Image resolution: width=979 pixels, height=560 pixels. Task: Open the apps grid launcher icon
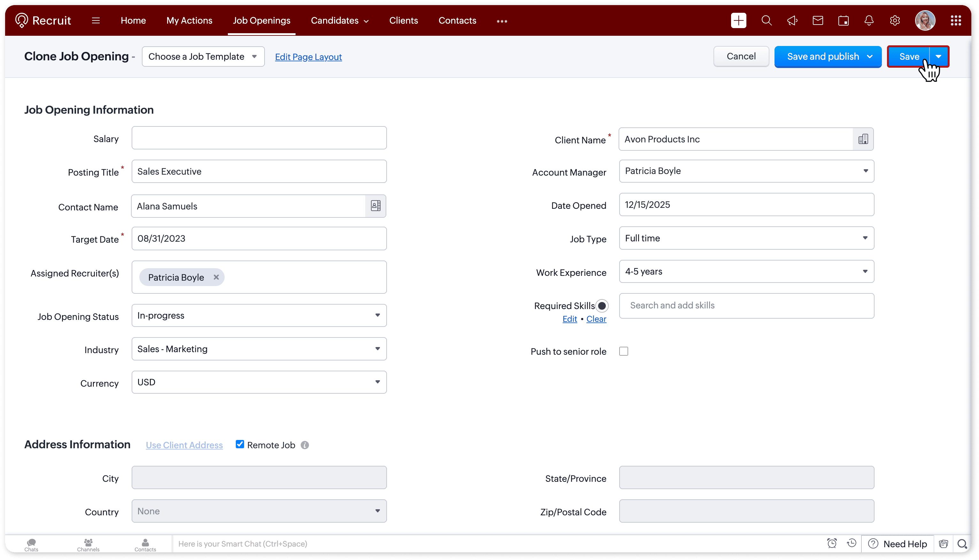pos(956,20)
